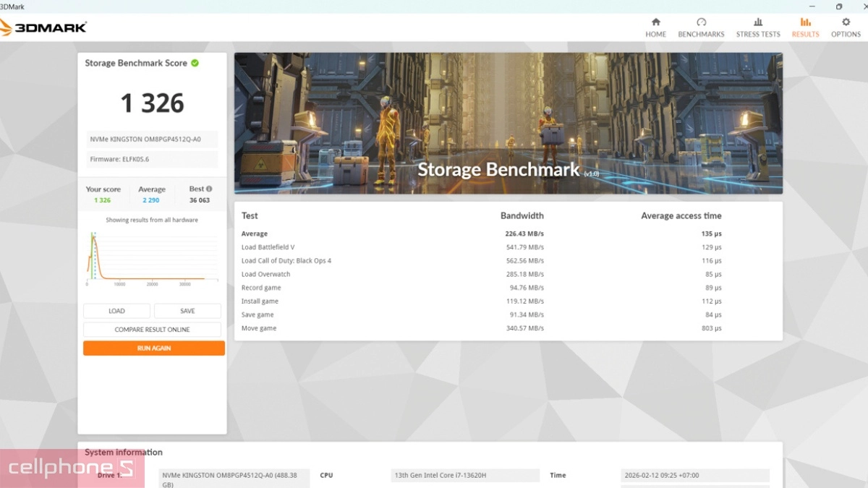Click COMPARE RESULT ONLINE

click(152, 330)
